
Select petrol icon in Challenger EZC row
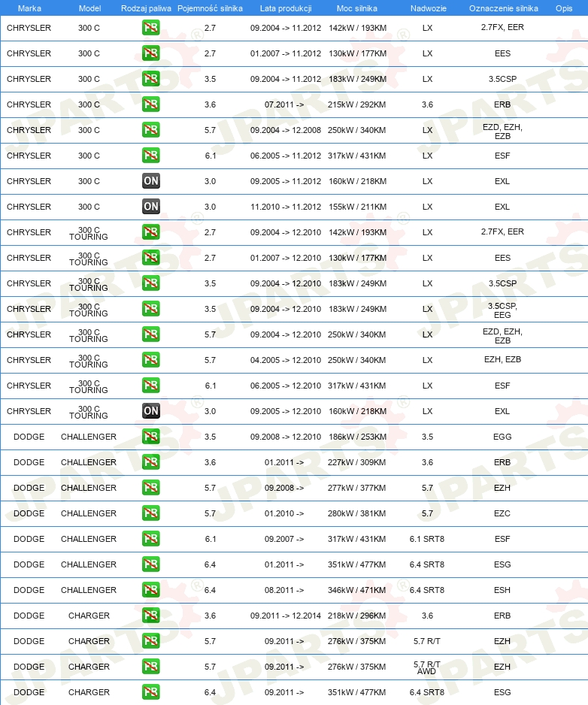tap(150, 513)
